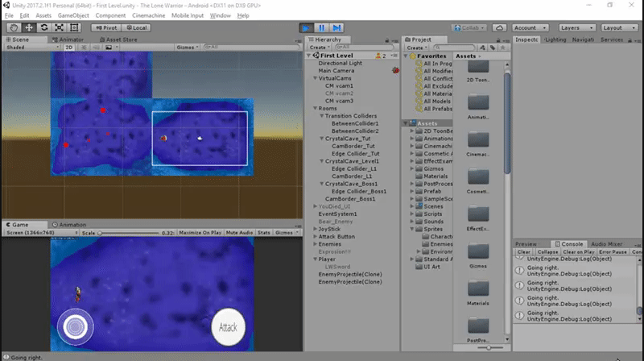Toggle Collapse in the Console
The height and width of the screenshot is (361, 644).
tap(547, 252)
